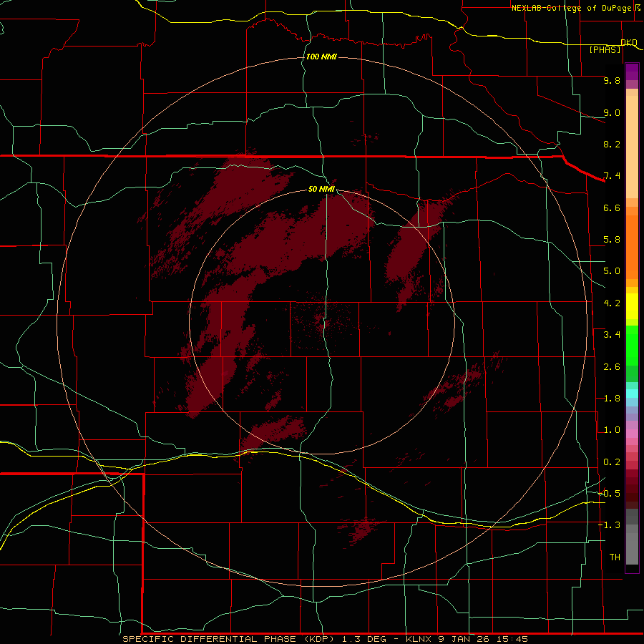The width and height of the screenshot is (644, 644).
Task: Click the -0.5 scale value
Action: coord(610,493)
